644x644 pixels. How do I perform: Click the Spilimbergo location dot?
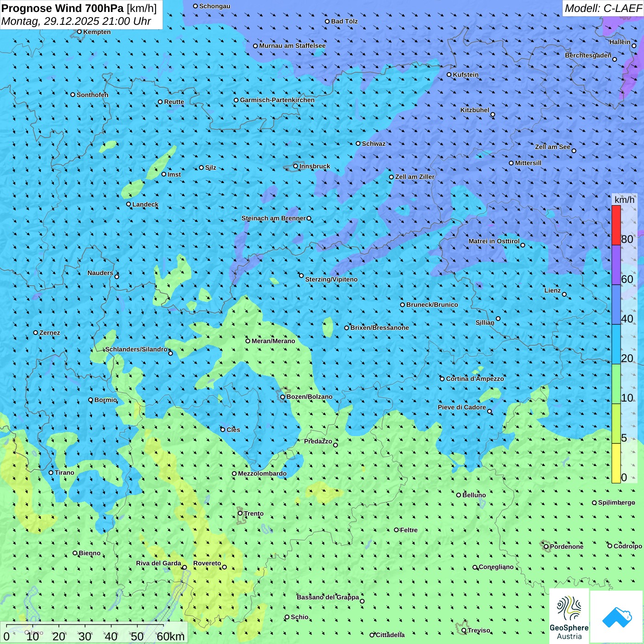coord(594,503)
